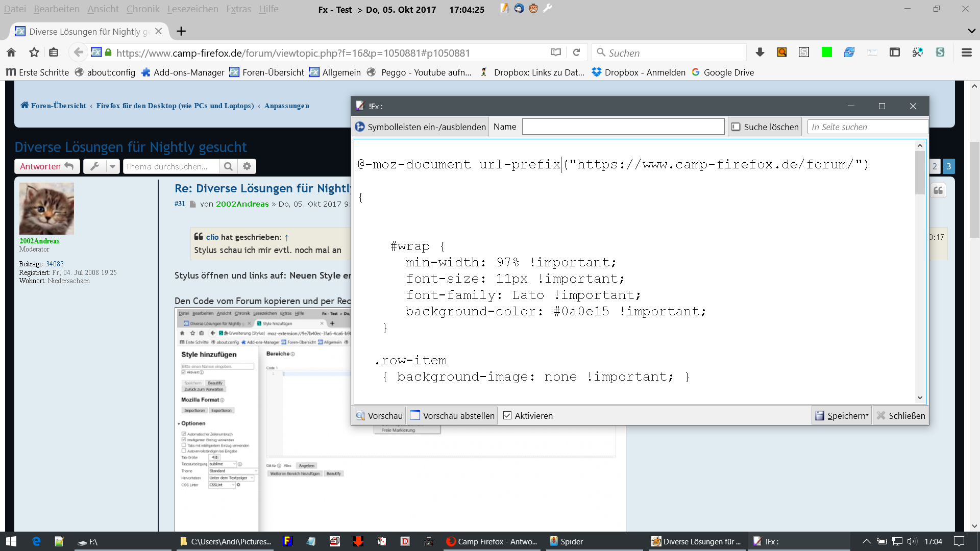Click the green square toolbar icon

click(x=826, y=53)
